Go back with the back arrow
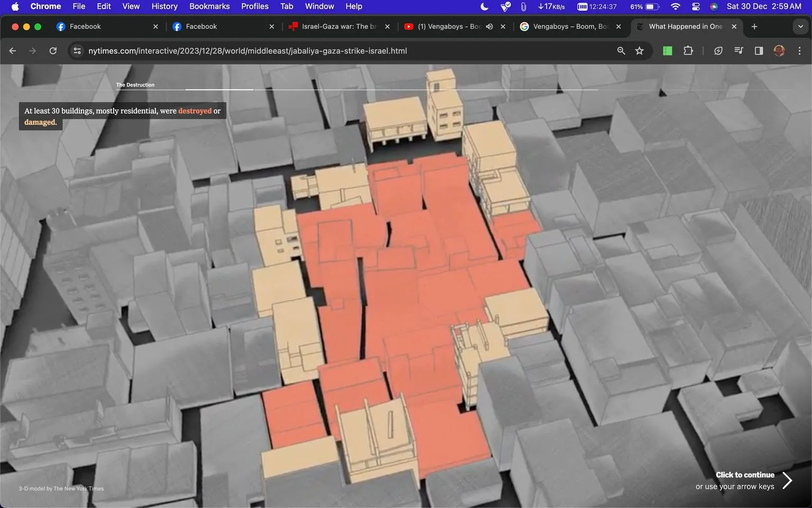 pos(13,51)
